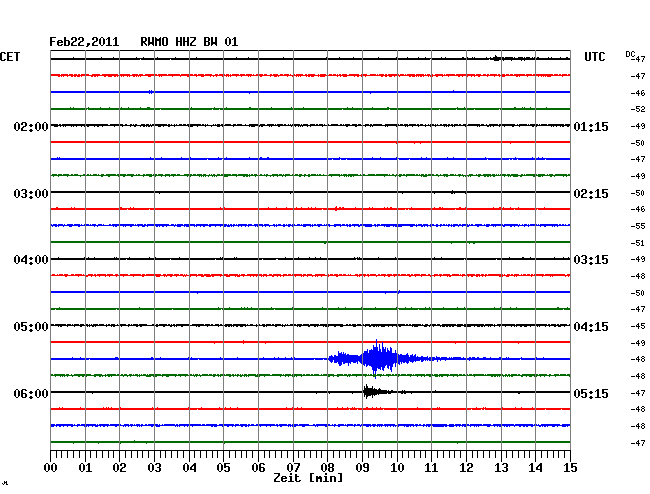Select the station label RWMO HHZ BW 01
Screen dimensions: 650x494
(189, 42)
